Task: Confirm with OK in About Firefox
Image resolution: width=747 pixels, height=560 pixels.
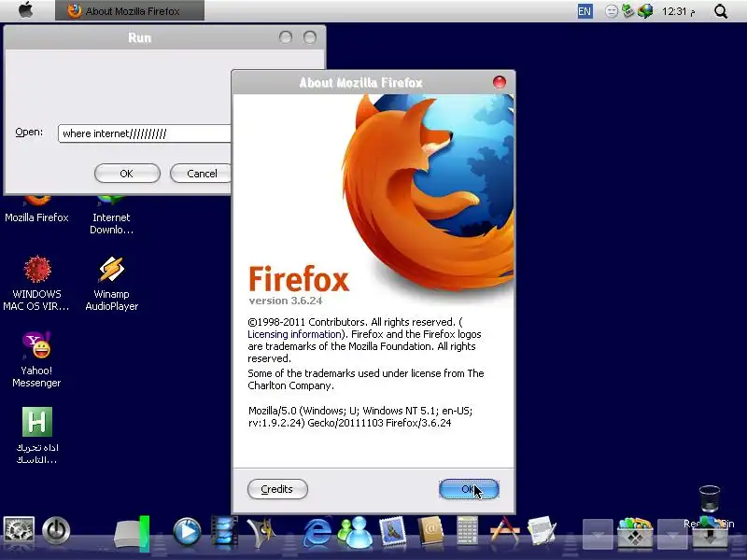Action: pyautogui.click(x=469, y=489)
